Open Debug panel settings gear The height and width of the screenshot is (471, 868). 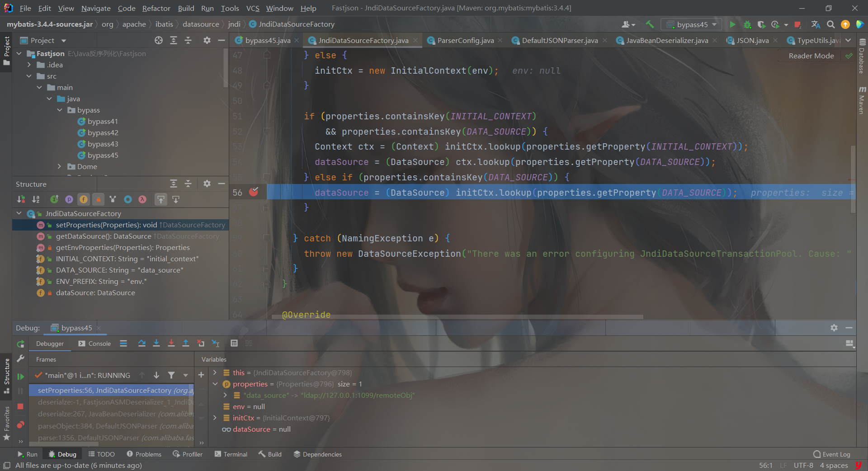[834, 328]
